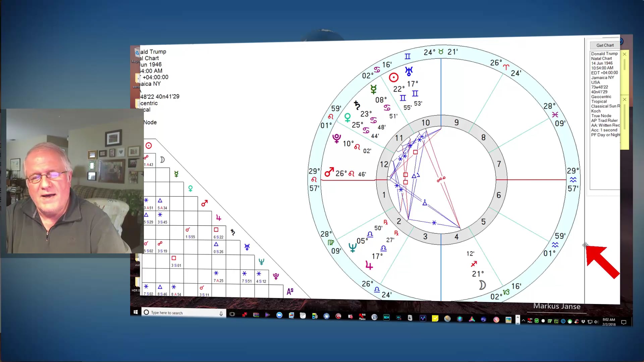Close the second yellow note below Geocentric
644x362 pixels.
pos(625,100)
